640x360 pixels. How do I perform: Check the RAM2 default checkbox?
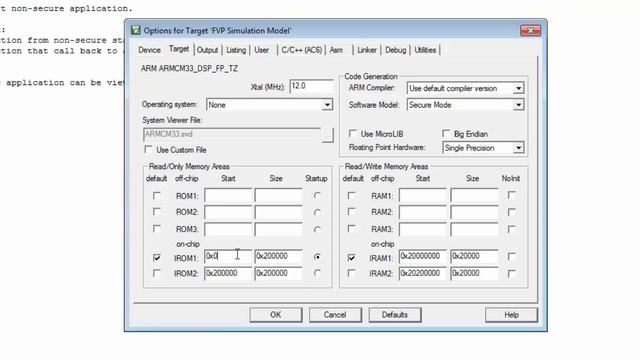click(x=351, y=212)
